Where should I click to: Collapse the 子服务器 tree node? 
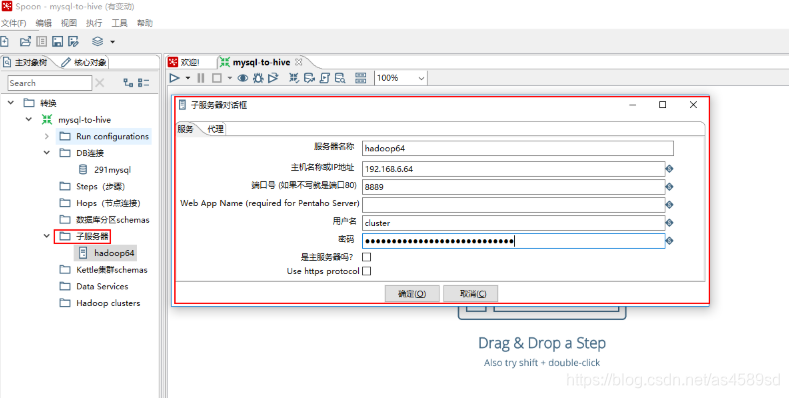pos(46,236)
